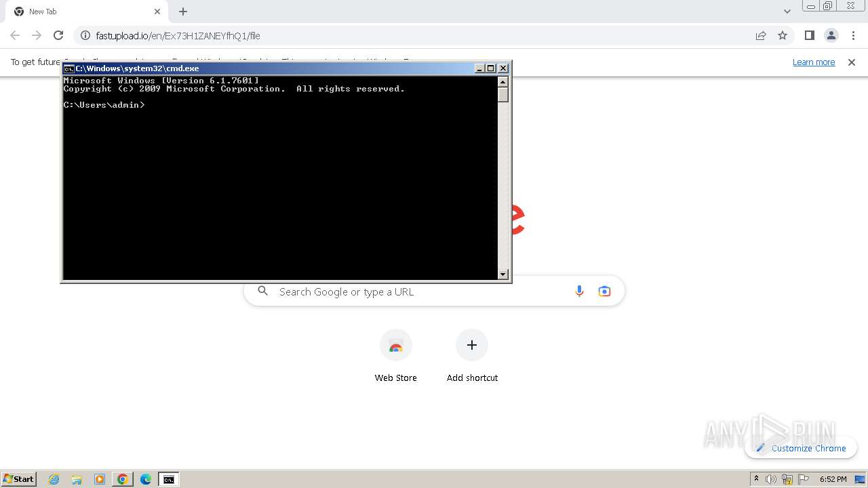Open Windows Explorer folder taskbar icon
This screenshot has height=488, width=868.
(77, 479)
